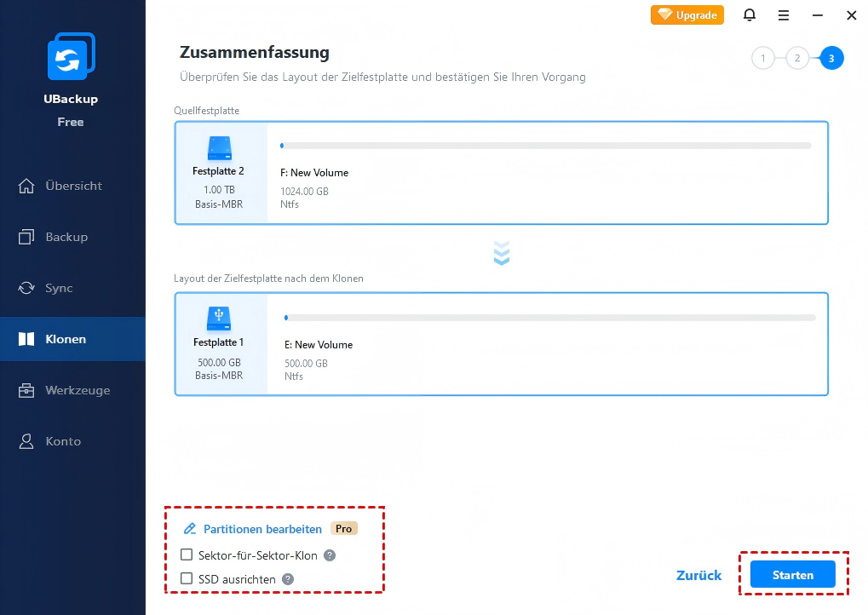This screenshot has width=868, height=615.
Task: Click the F: New Volume usage bar
Action: tap(545, 146)
